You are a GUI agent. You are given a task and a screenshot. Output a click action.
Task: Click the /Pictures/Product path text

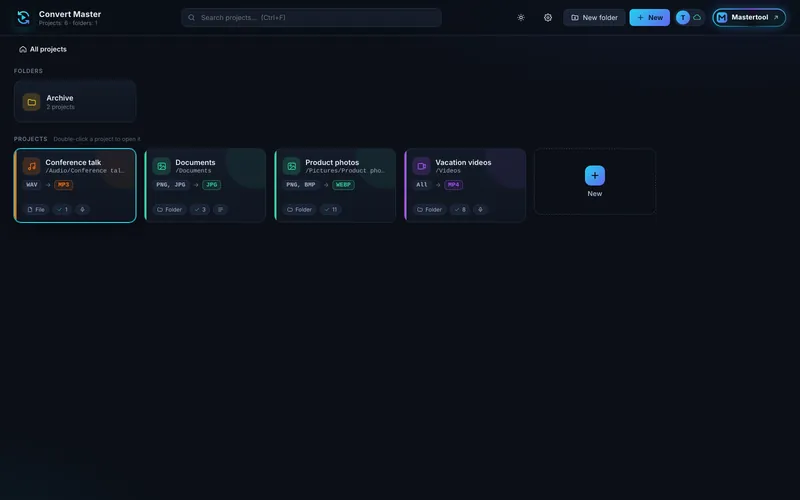[345, 171]
